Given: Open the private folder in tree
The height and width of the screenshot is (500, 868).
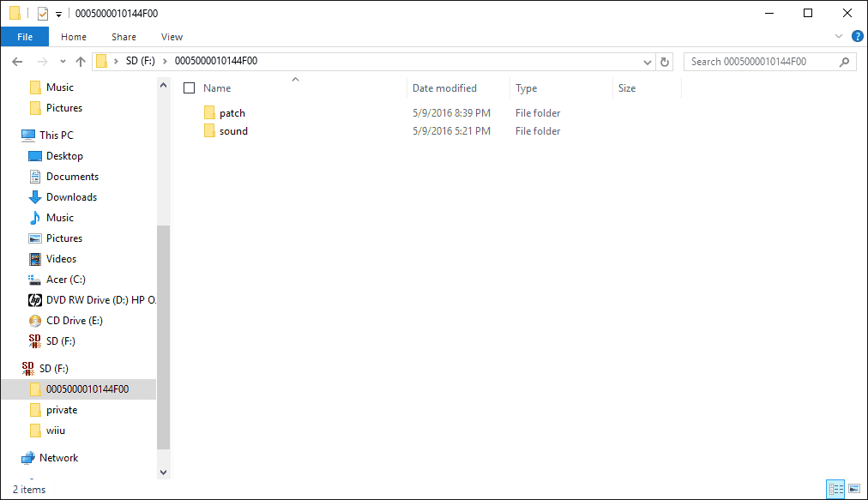Looking at the screenshot, I should [x=62, y=410].
